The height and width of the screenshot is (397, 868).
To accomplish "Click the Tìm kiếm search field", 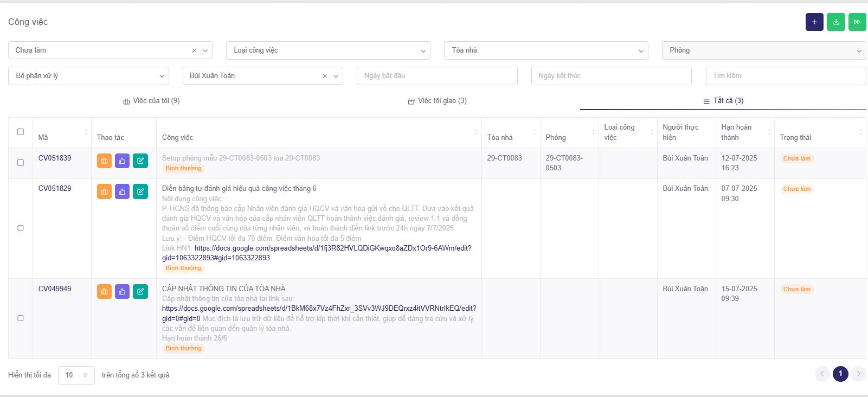I will (785, 76).
